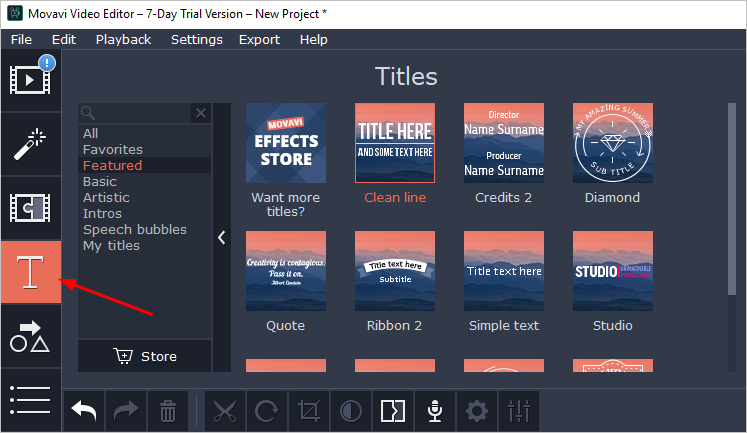747x433 pixels.
Task: Select the Simple text title thumbnail
Action: pyautogui.click(x=504, y=271)
